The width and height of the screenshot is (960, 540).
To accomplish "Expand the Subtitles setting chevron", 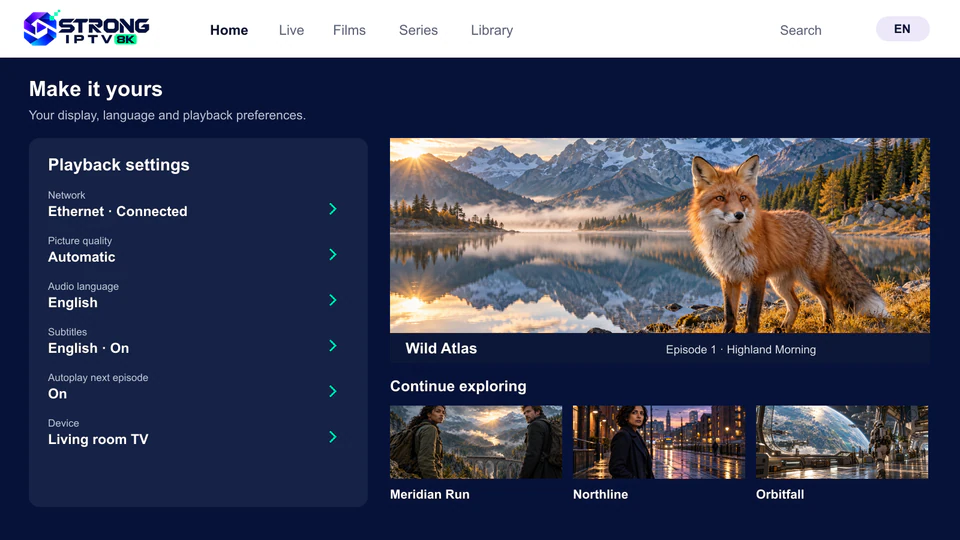I will (333, 345).
